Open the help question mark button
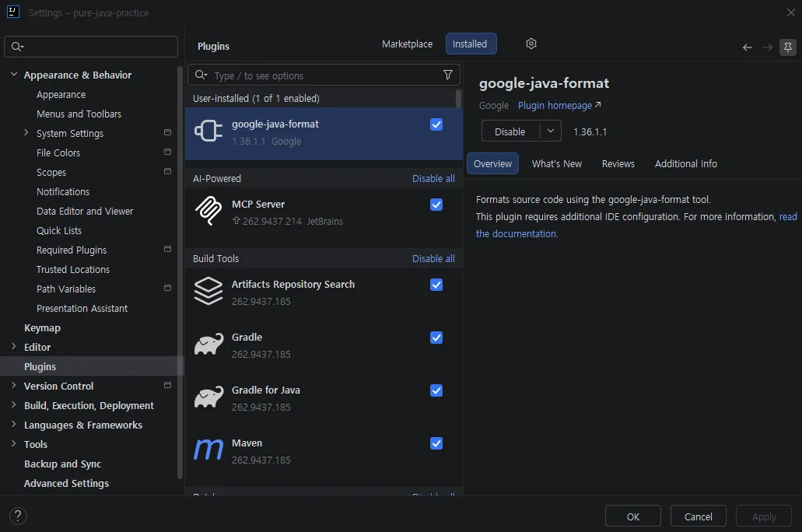The image size is (802, 532). point(18,516)
